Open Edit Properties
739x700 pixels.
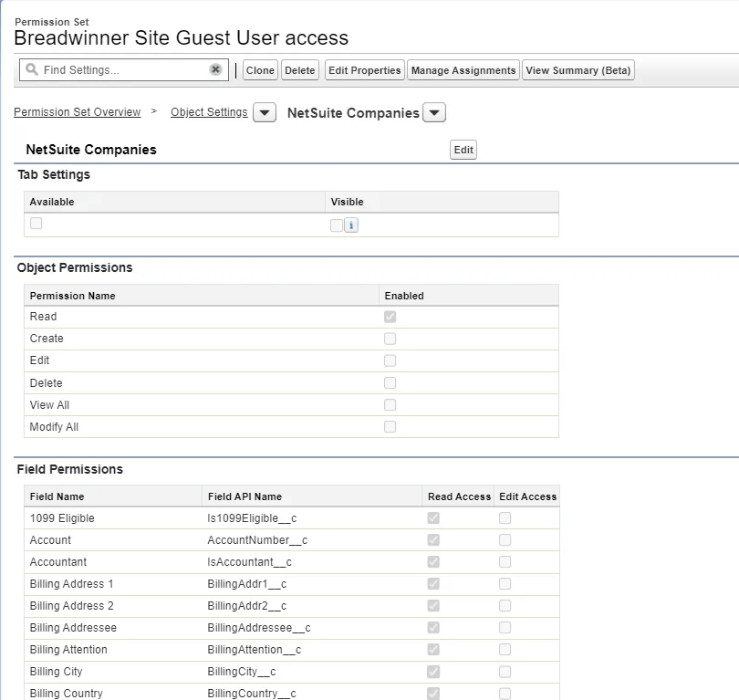point(364,70)
